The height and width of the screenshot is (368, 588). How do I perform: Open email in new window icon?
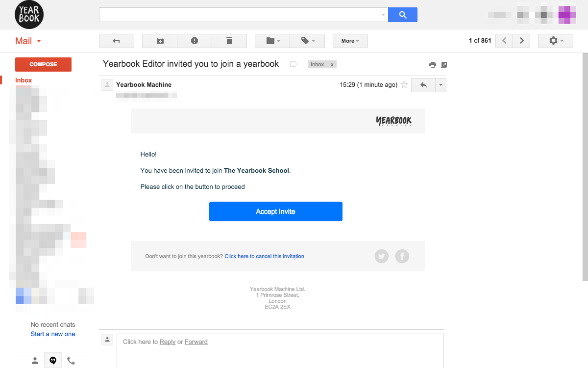[x=444, y=64]
